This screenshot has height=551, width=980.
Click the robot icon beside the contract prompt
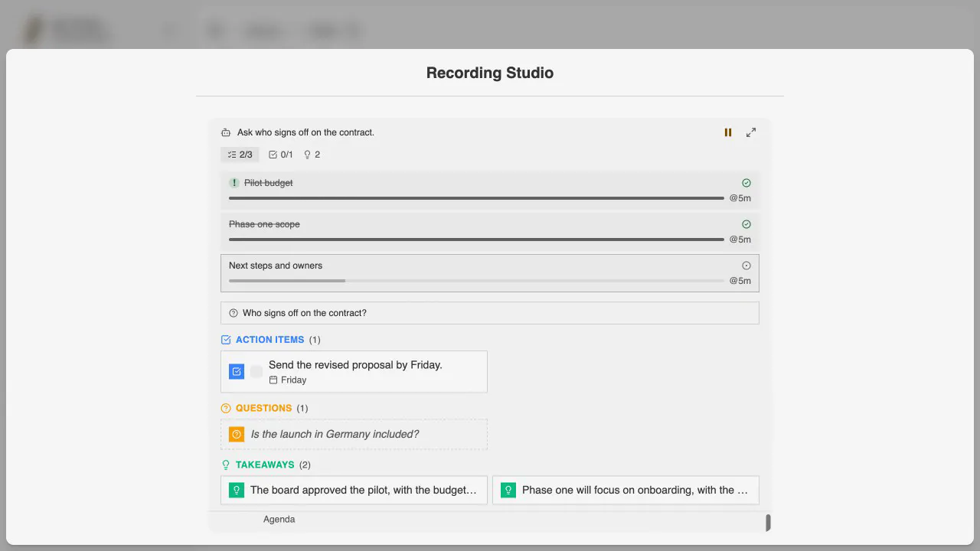(x=226, y=132)
